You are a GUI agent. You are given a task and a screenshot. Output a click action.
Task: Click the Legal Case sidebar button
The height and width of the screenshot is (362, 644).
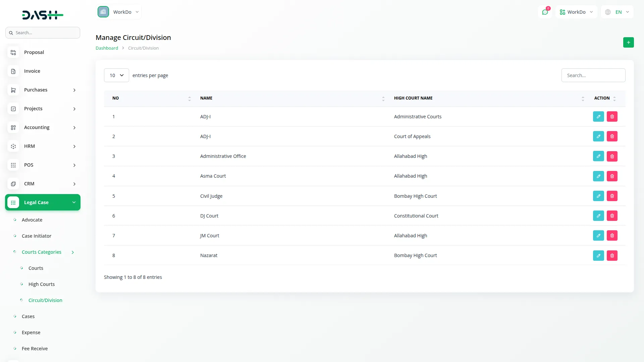pos(36,202)
